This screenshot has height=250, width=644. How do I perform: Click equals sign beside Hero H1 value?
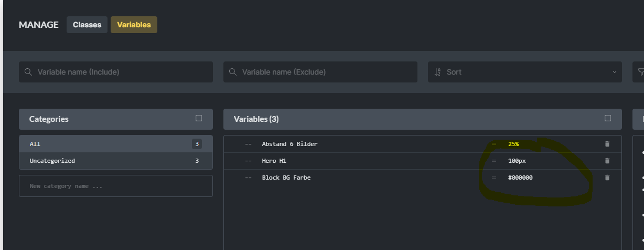[493, 161]
